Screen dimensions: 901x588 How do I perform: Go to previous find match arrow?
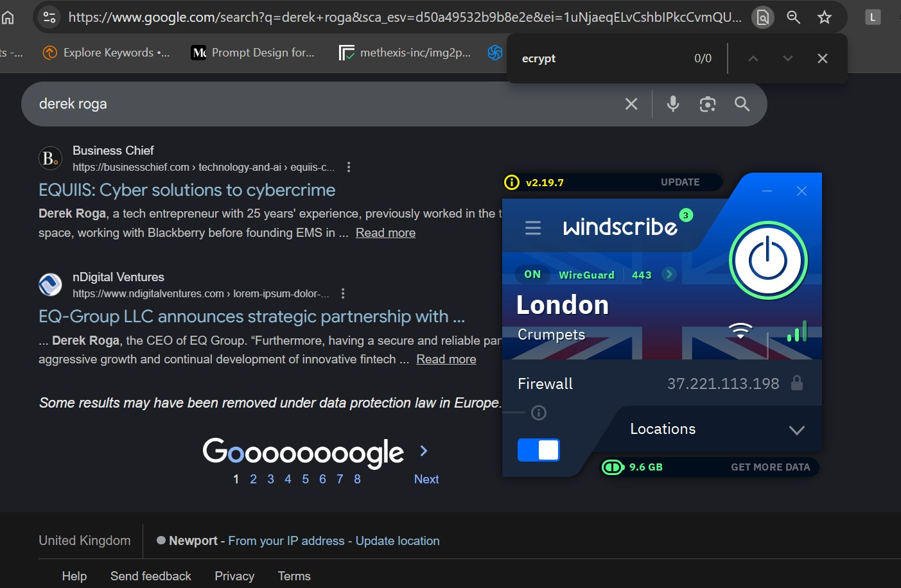point(753,58)
